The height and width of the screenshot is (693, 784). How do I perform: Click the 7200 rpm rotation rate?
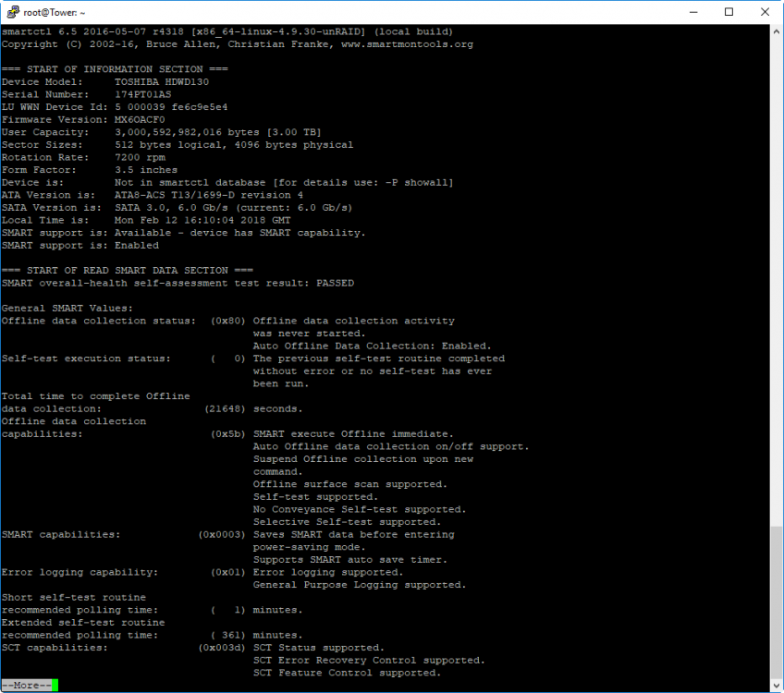pos(140,157)
